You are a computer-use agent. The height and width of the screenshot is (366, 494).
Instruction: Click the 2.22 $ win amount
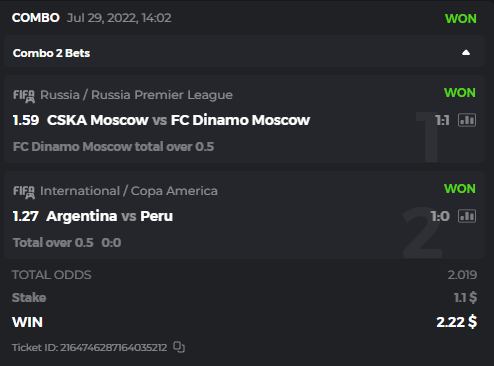click(457, 322)
